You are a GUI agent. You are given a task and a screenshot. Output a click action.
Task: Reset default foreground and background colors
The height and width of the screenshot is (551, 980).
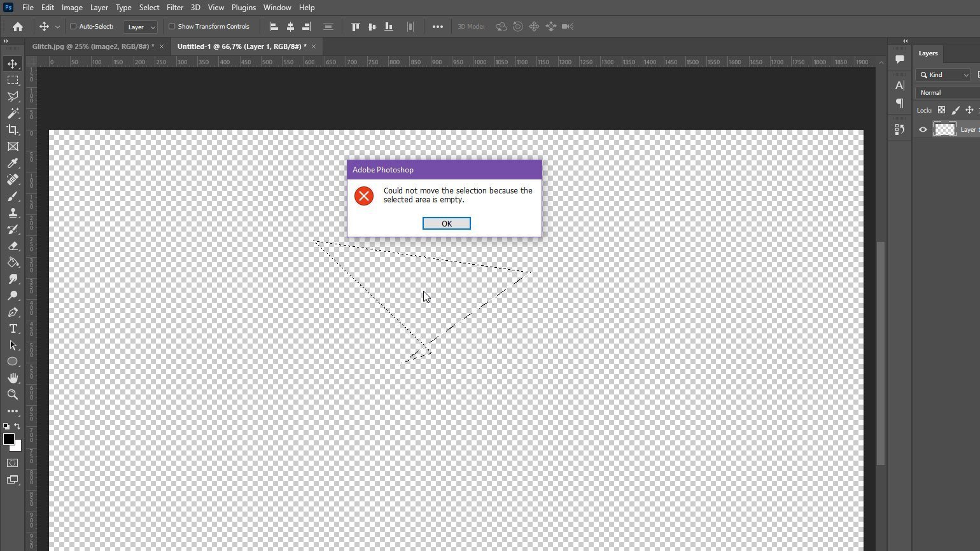point(6,426)
